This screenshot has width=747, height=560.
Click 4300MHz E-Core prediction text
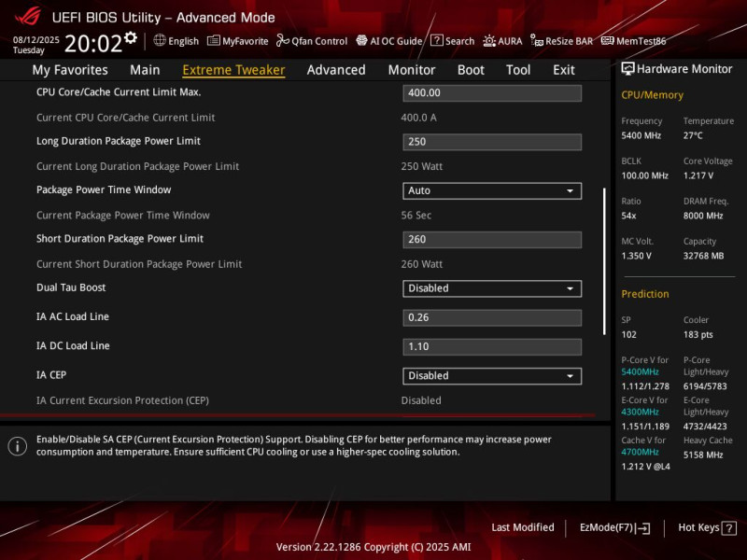(x=640, y=412)
